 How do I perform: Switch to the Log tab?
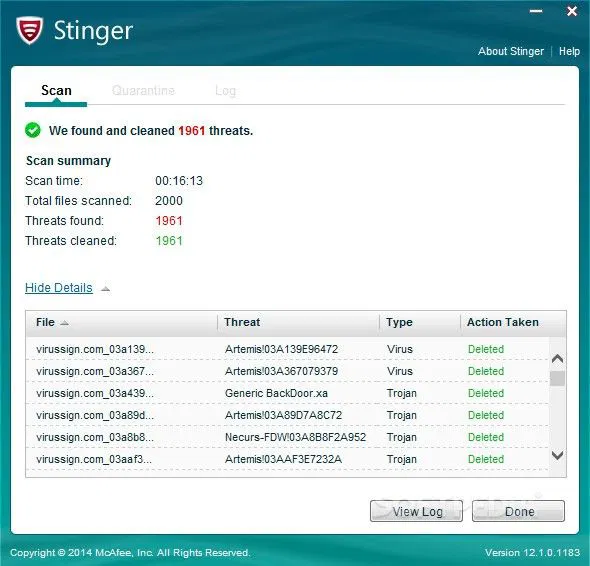click(x=225, y=91)
